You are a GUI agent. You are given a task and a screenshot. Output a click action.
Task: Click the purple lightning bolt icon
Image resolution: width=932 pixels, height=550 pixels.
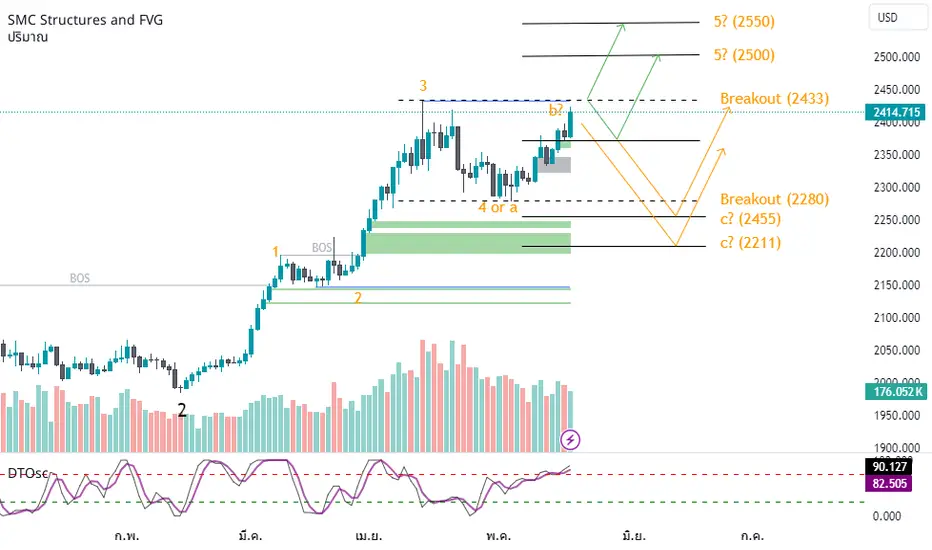[x=570, y=440]
